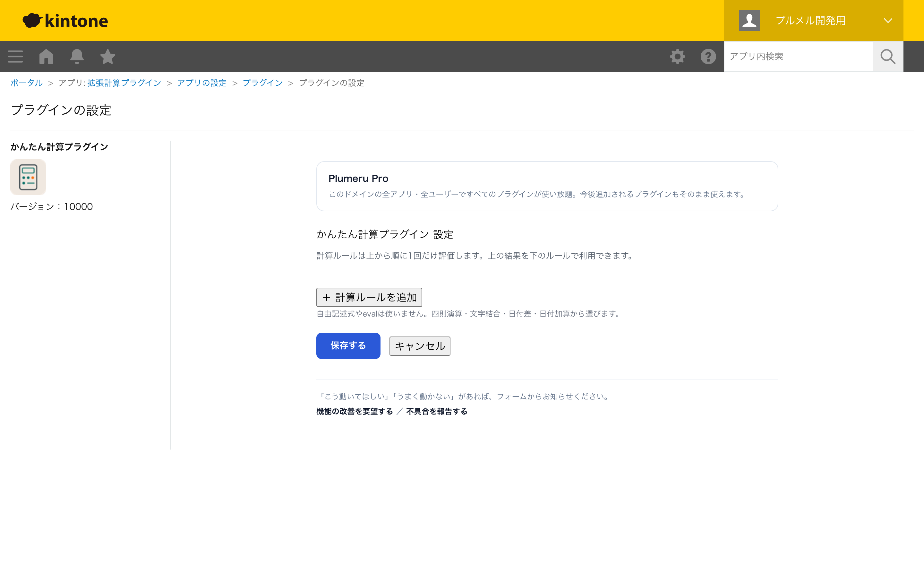Click the かんたん計算プラグイン 設定 heading
This screenshot has width=924, height=578.
click(x=385, y=234)
